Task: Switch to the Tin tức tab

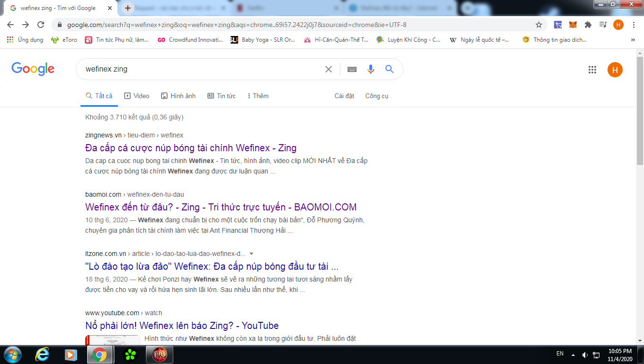Action: pos(222,96)
